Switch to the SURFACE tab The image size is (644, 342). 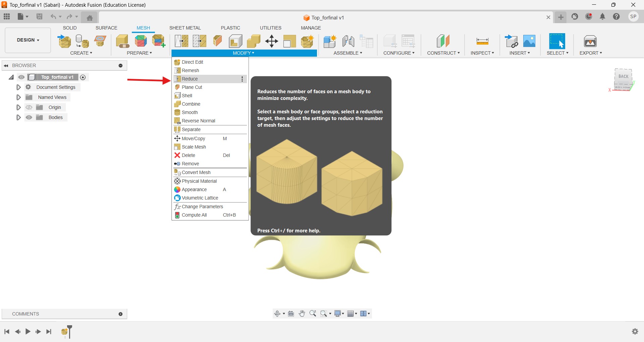click(106, 28)
